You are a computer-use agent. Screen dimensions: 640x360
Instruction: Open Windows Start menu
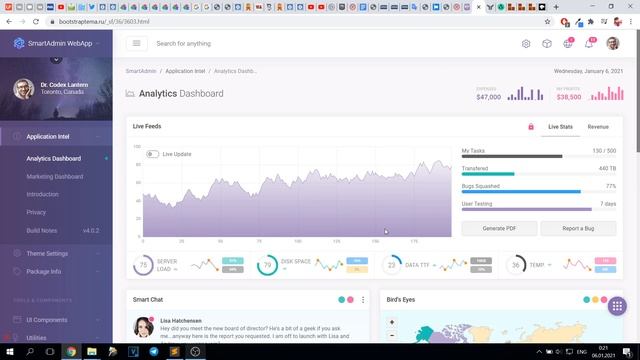point(9,351)
